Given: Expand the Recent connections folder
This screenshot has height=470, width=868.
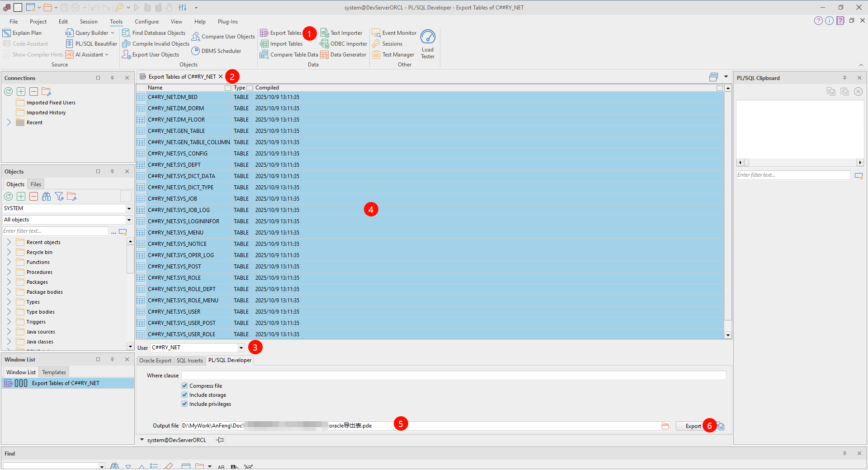Looking at the screenshot, I should click(9, 122).
